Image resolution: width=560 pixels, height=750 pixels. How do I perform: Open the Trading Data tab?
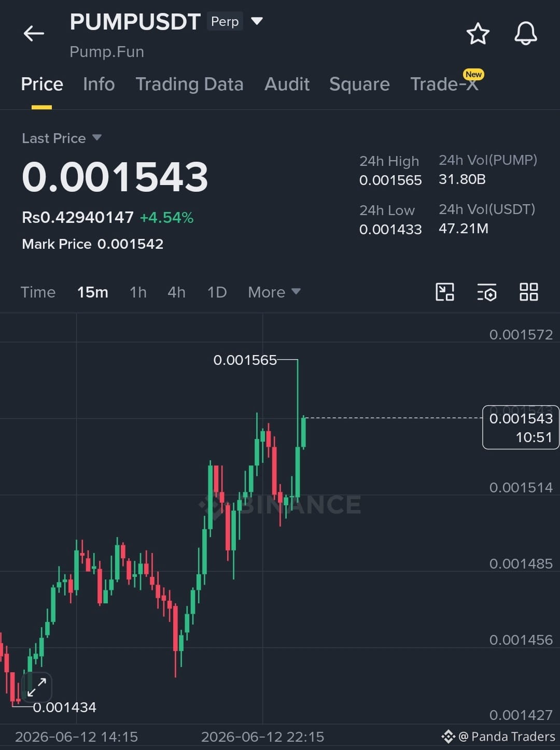pyautogui.click(x=189, y=84)
